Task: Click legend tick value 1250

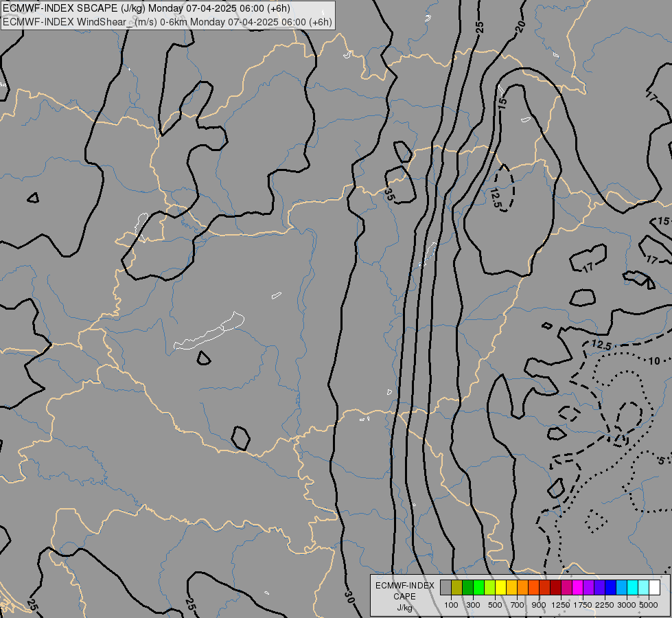Action: 561,605
